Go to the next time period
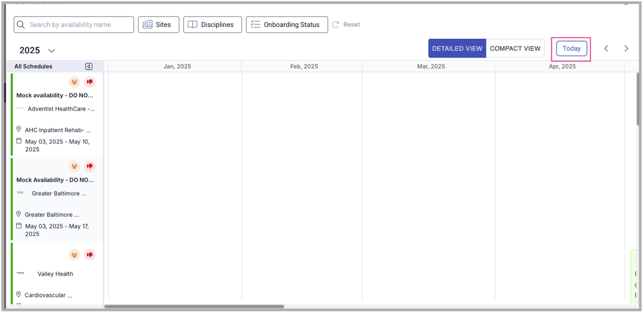 pos(626,48)
